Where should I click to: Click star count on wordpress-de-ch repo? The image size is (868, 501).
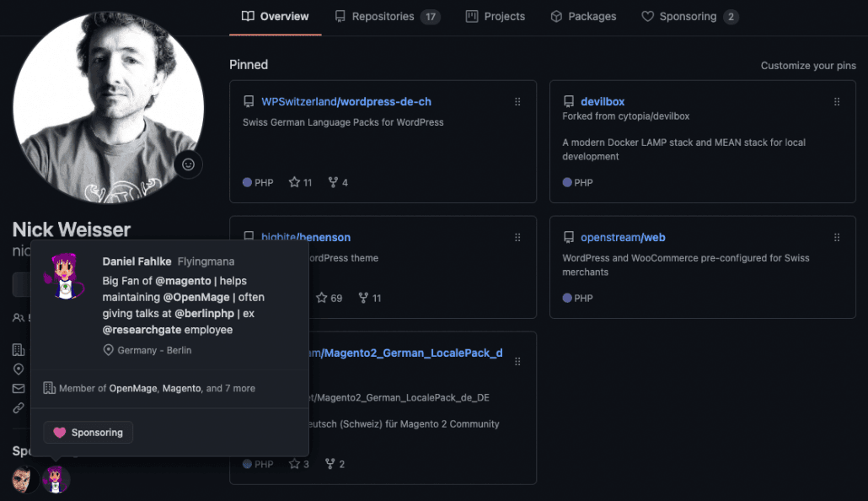click(300, 182)
